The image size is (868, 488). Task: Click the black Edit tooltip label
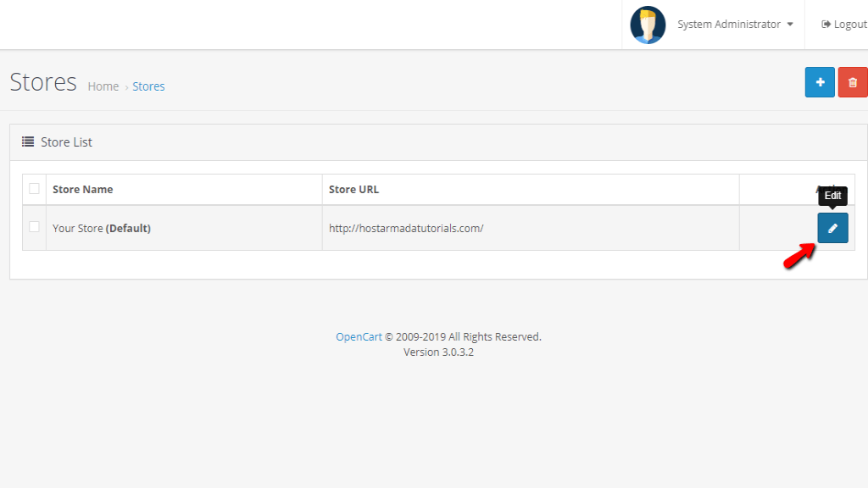point(832,196)
